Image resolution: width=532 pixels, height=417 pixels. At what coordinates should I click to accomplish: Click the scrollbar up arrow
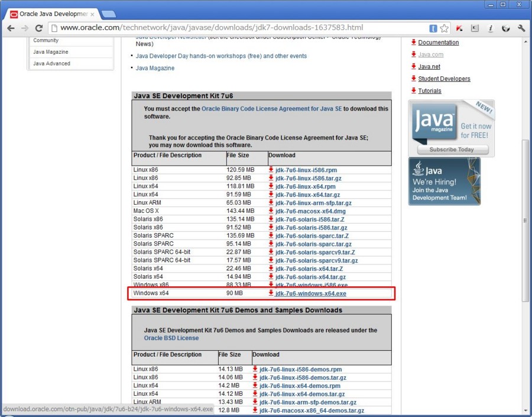click(525, 40)
